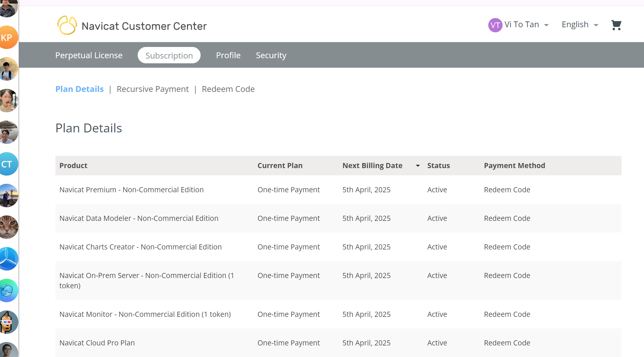This screenshot has height=357, width=644.
Task: Click the purple VT user avatar
Action: [x=495, y=25]
